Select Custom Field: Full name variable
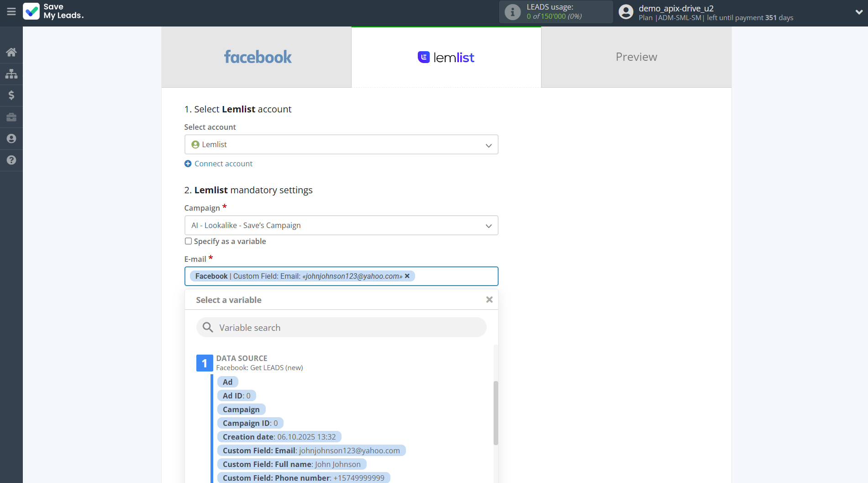Image resolution: width=868 pixels, height=483 pixels. click(x=291, y=464)
